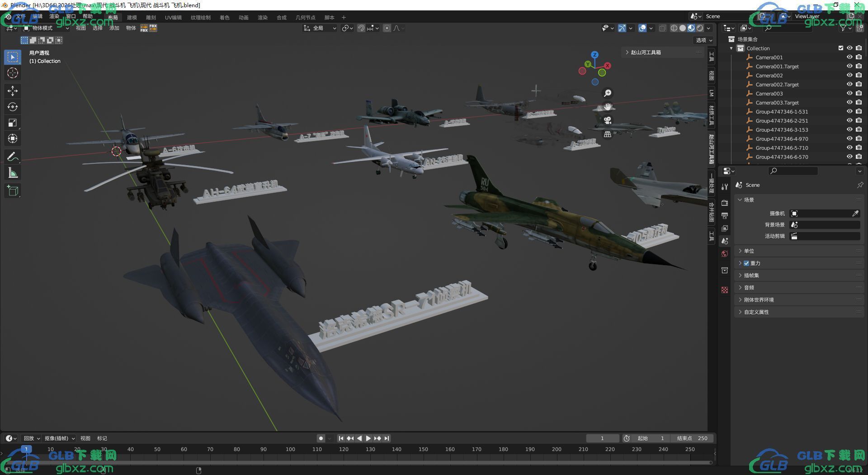The width and height of the screenshot is (868, 475).
Task: Click the eyedropper next to 摄像机 field
Action: (855, 214)
